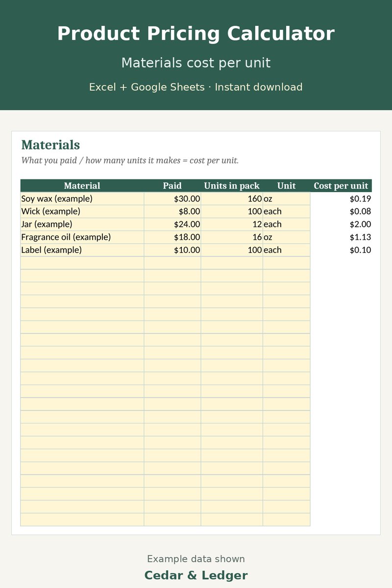Select the 'Units in pack' column header
Image resolution: width=392 pixels, height=588 pixels.
(x=232, y=186)
